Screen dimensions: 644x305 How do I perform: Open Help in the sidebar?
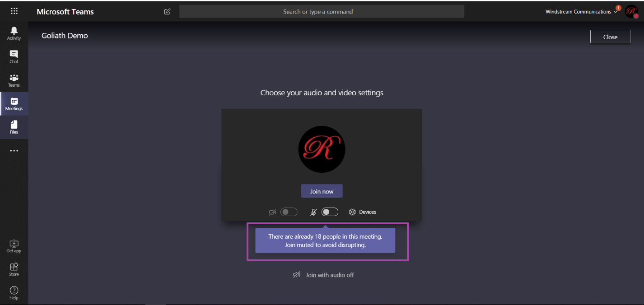tap(14, 293)
